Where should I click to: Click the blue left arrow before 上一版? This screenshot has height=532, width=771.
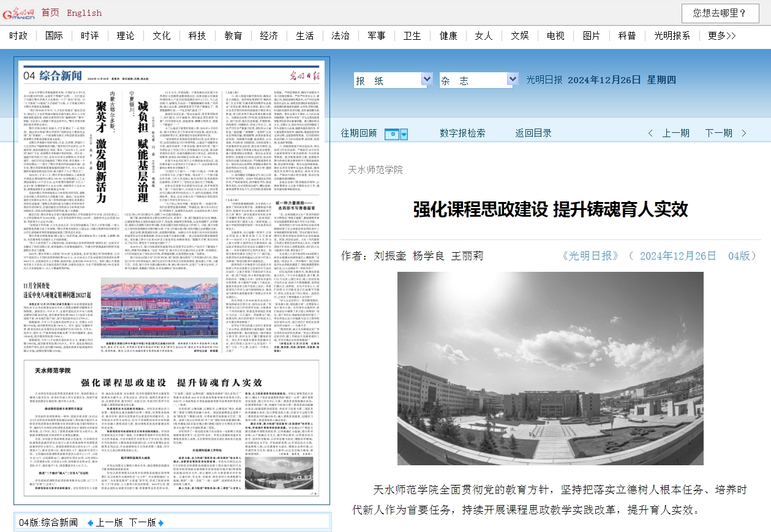pos(90,523)
